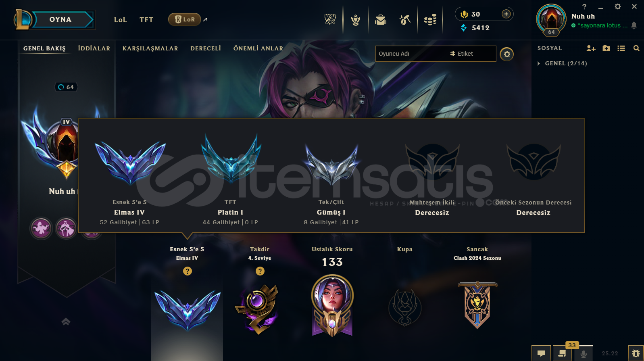The height and width of the screenshot is (361, 644).
Task: Report a bug icon
Action: point(636,353)
